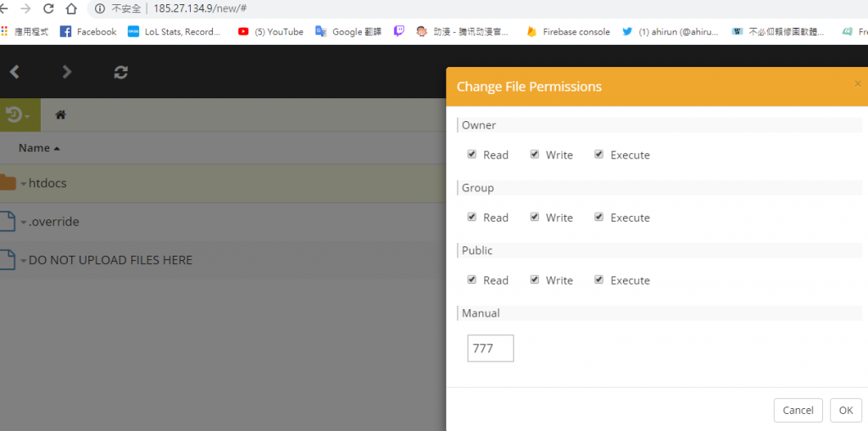The height and width of the screenshot is (431, 868).
Task: Go to the browser home page
Action: pyautogui.click(x=71, y=8)
